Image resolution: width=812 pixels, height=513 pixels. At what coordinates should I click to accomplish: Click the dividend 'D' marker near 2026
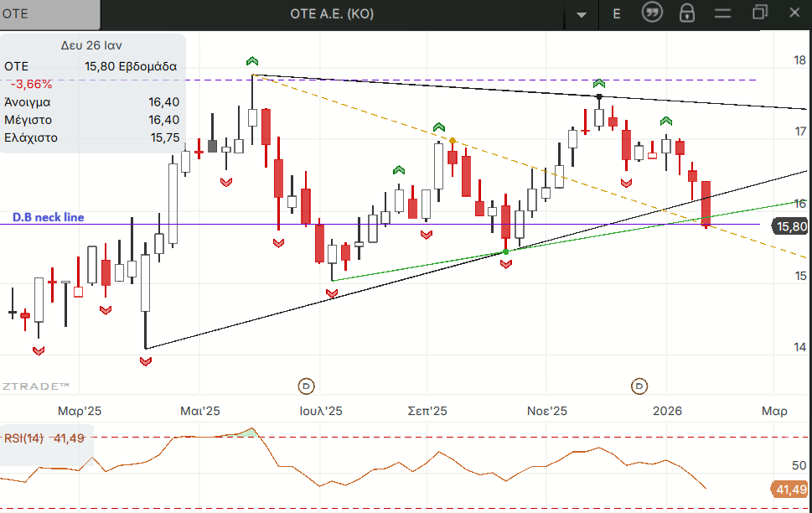coord(639,386)
